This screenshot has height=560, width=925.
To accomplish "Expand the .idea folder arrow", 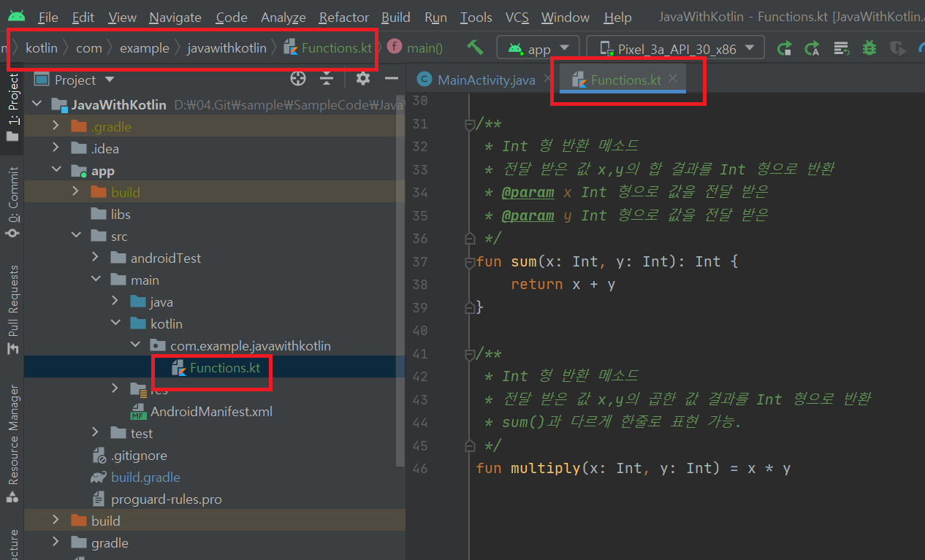I will tap(56, 148).
